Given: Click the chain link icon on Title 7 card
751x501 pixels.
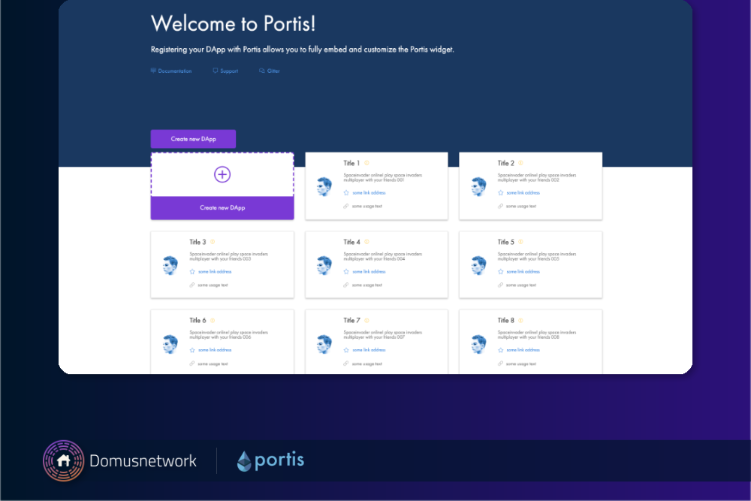Looking at the screenshot, I should click(346, 364).
